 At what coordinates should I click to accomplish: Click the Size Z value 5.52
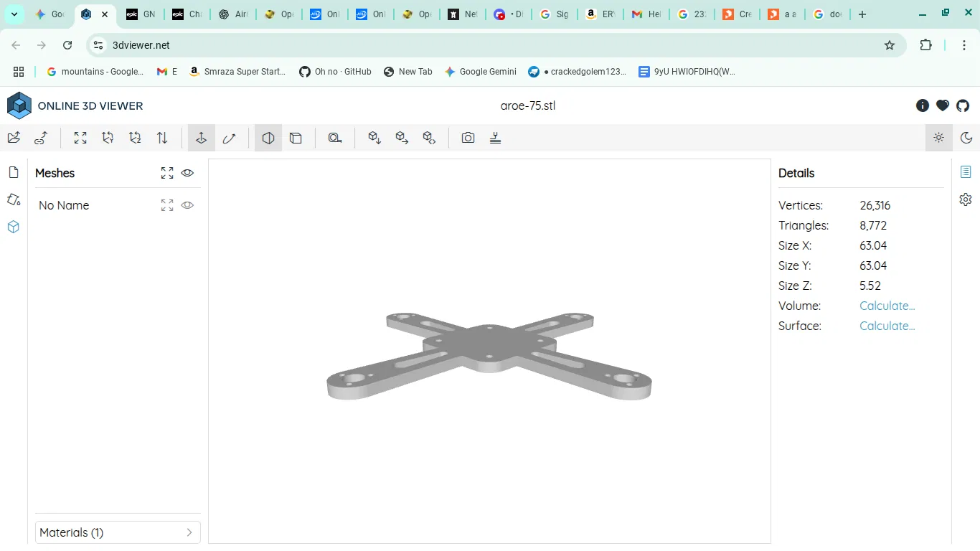point(870,286)
